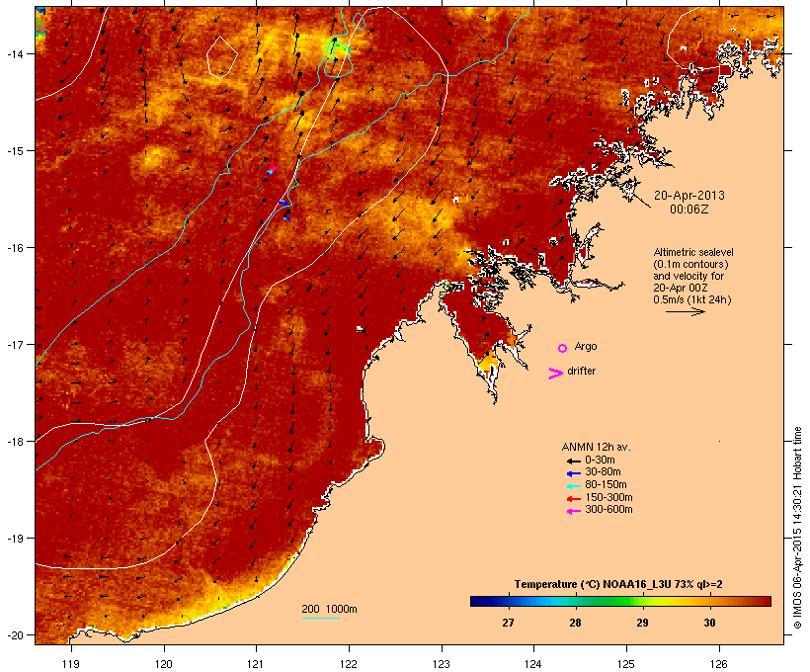The image size is (810, 672).
Task: Click the time label 00:06Z
Action: [x=689, y=210]
